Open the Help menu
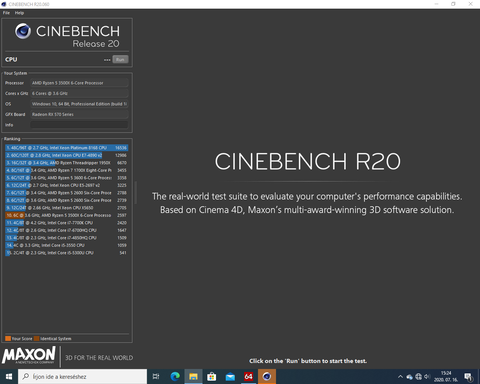This screenshot has width=480, height=384. coord(19,13)
